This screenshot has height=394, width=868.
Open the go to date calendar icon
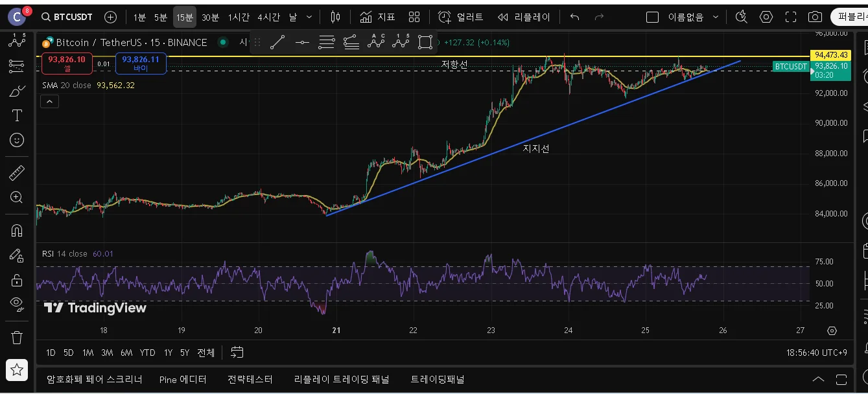(237, 353)
